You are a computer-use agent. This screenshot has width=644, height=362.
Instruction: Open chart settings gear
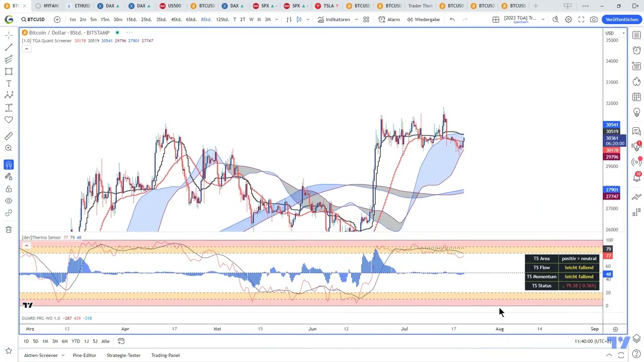click(568, 19)
